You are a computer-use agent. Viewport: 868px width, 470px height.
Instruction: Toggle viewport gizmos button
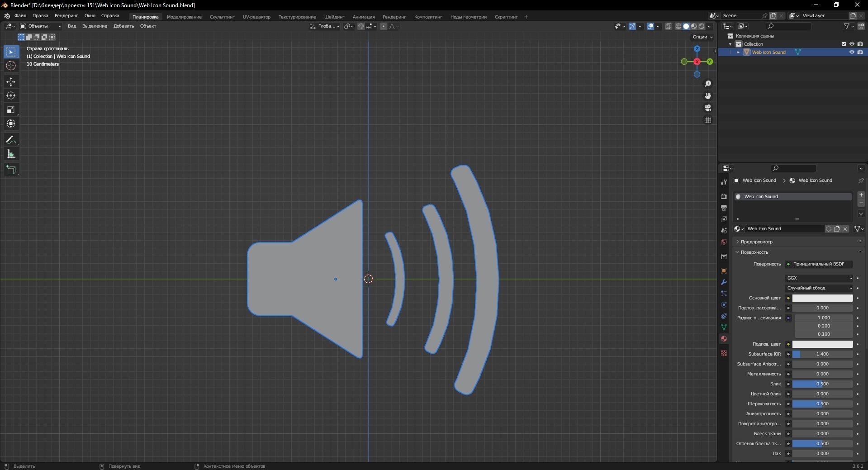(632, 26)
